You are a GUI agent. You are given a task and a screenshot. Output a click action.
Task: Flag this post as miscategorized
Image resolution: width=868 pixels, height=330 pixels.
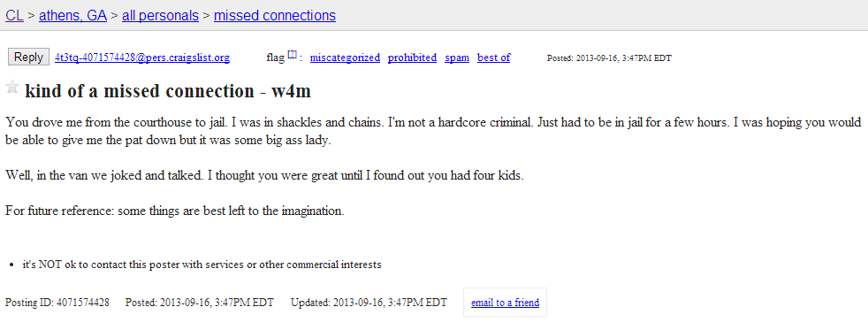[345, 58]
